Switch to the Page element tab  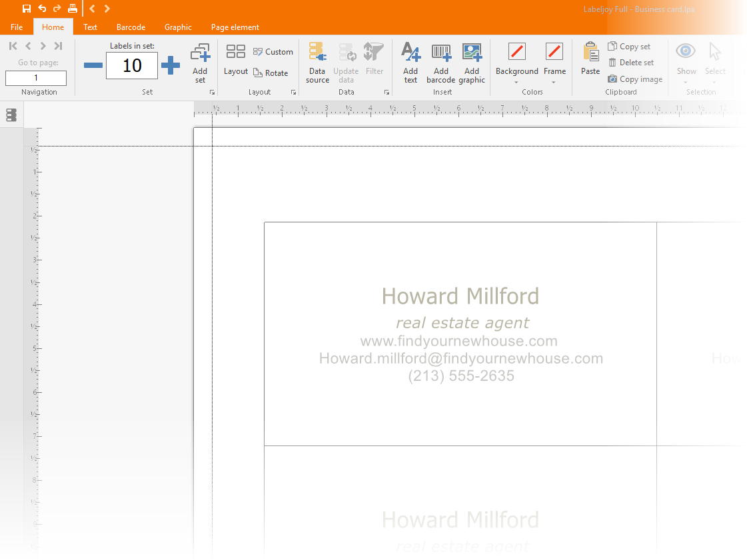[235, 27]
